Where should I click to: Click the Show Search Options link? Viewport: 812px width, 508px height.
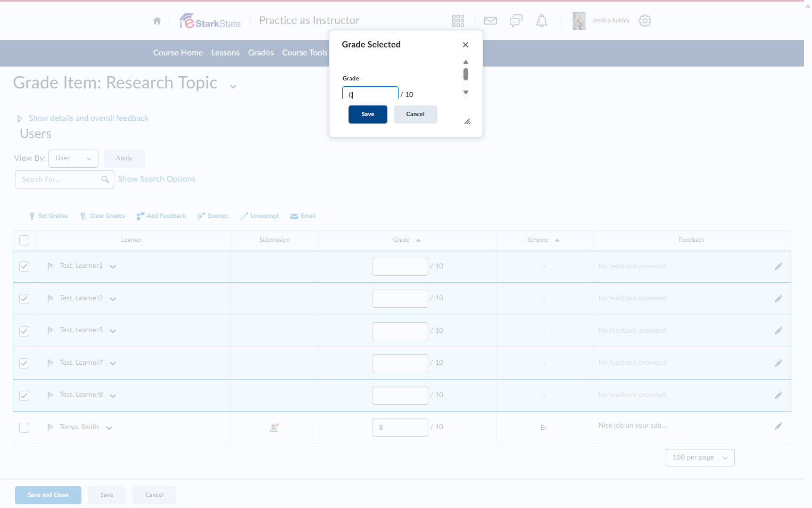click(x=156, y=179)
